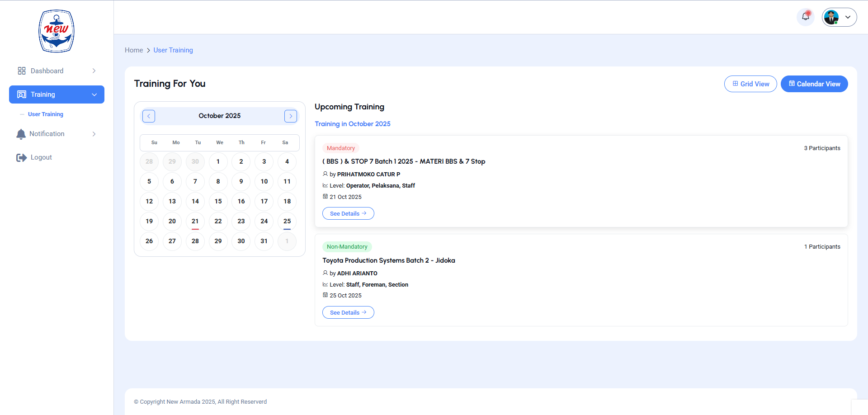This screenshot has height=415, width=868.
Task: Open Toyota Production Systems Batch 2 title
Action: 389,260
